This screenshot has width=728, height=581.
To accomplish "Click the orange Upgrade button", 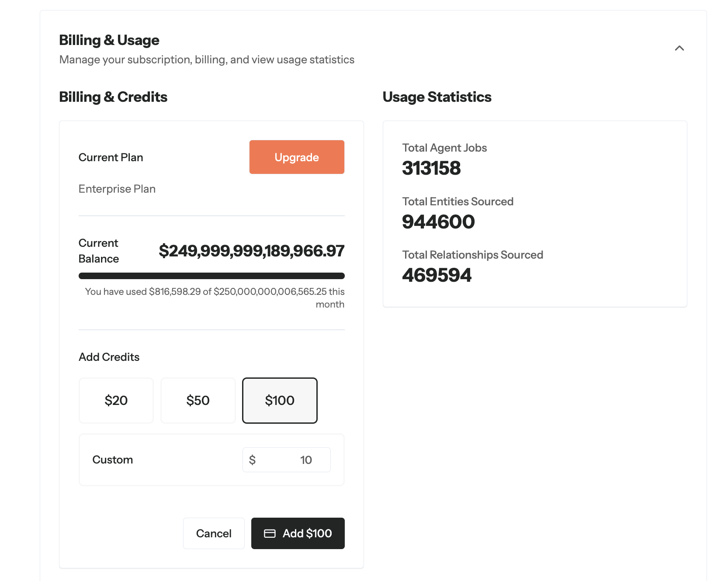I will [x=297, y=157].
